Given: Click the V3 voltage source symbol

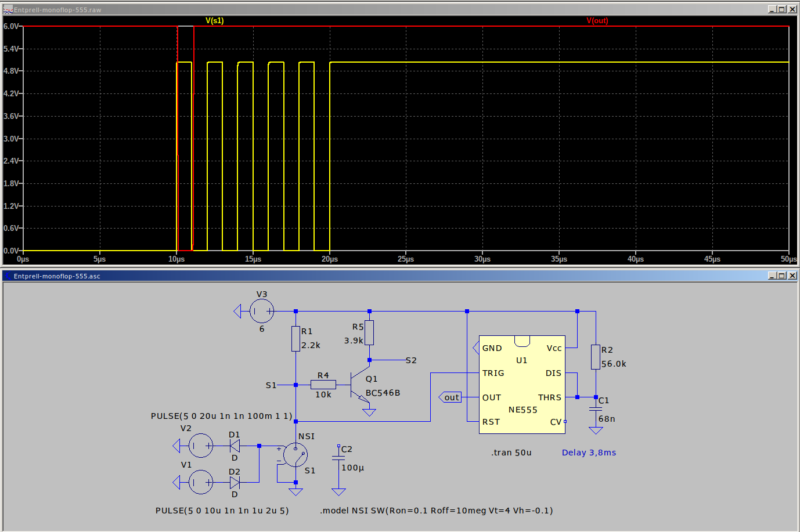Looking at the screenshot, I should (261, 312).
